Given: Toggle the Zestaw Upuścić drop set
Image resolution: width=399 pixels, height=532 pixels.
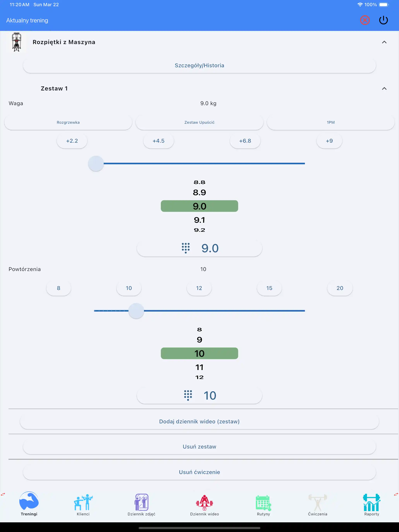Looking at the screenshot, I should [x=199, y=122].
